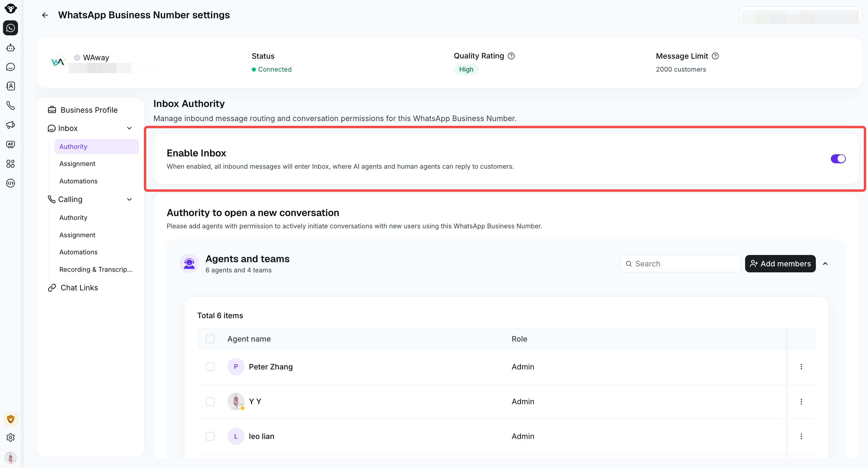Click the Add members button
The width and height of the screenshot is (868, 468).
coord(780,264)
